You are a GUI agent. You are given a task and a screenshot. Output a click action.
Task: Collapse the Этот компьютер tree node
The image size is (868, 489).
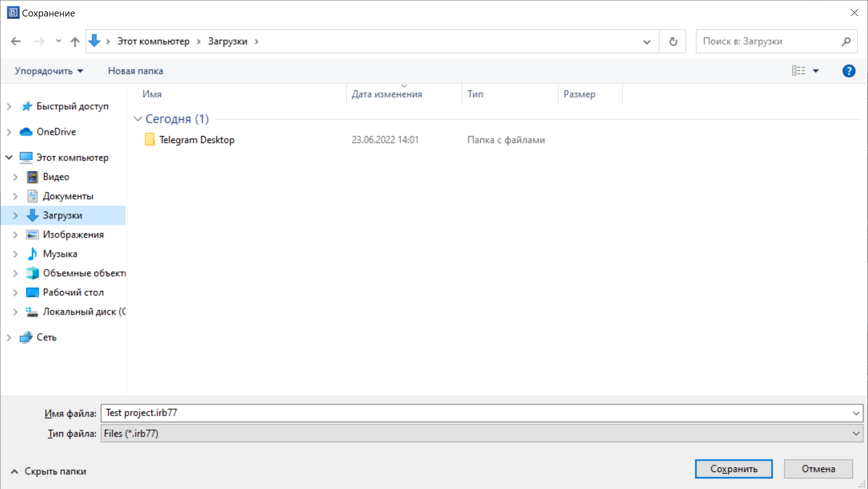[9, 158]
